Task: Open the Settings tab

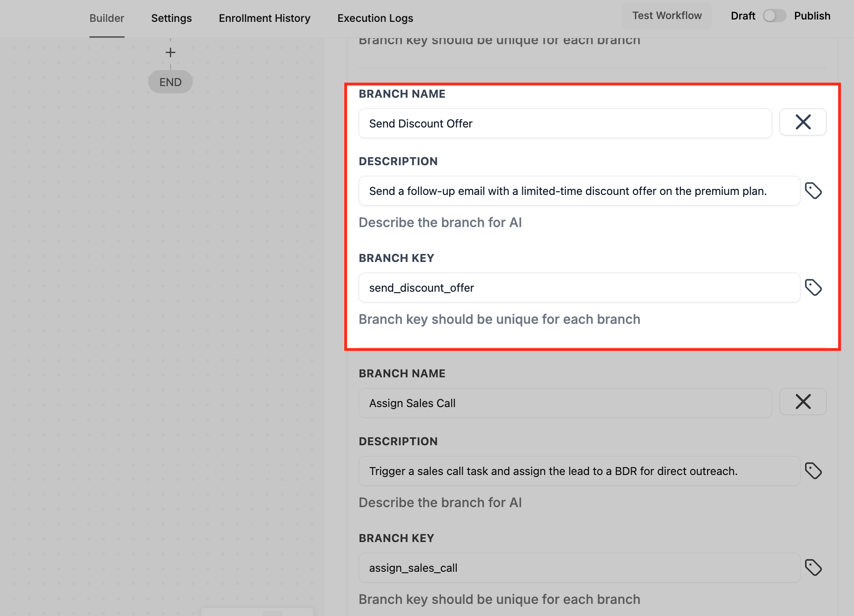Action: click(x=171, y=18)
